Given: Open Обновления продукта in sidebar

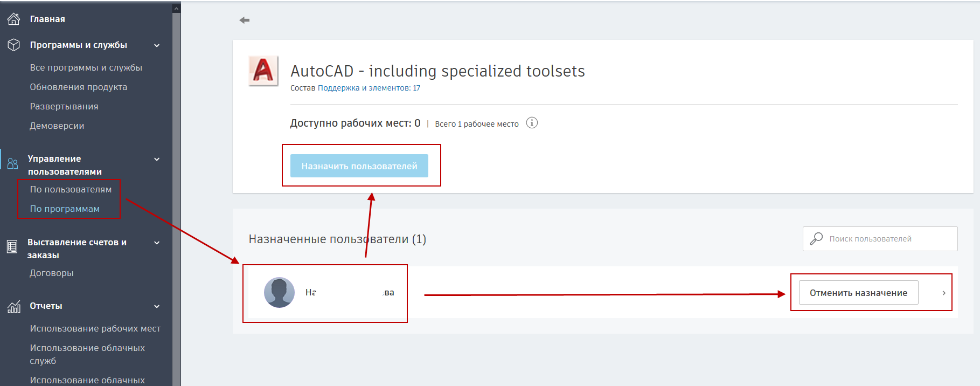Looking at the screenshot, I should click(x=79, y=87).
